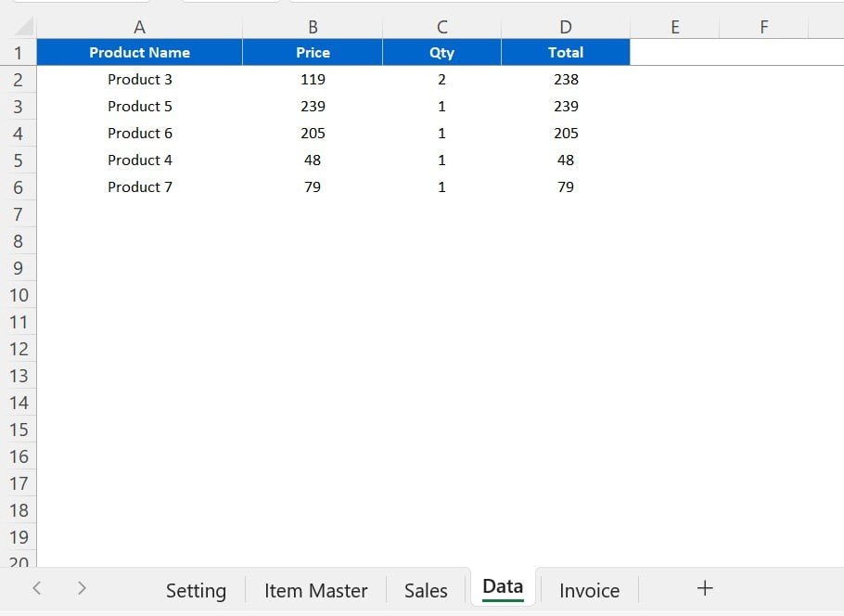Select column E header
The image size is (844, 616).
click(x=675, y=27)
